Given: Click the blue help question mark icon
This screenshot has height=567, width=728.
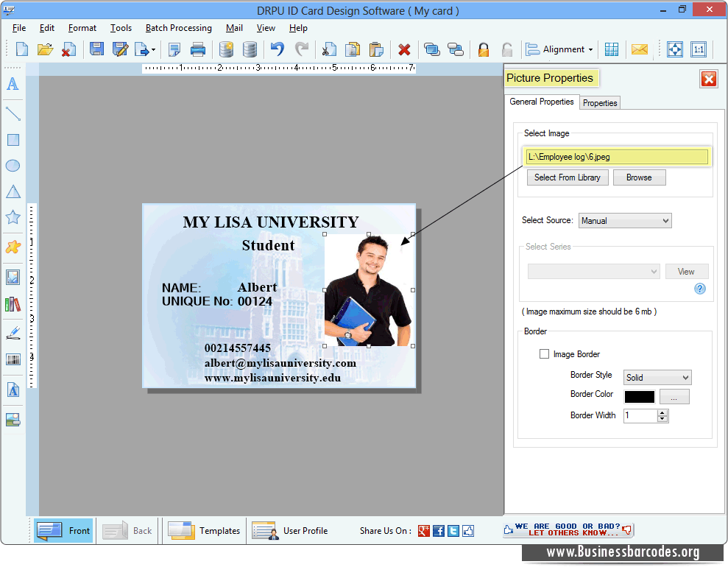Looking at the screenshot, I should tap(700, 289).
